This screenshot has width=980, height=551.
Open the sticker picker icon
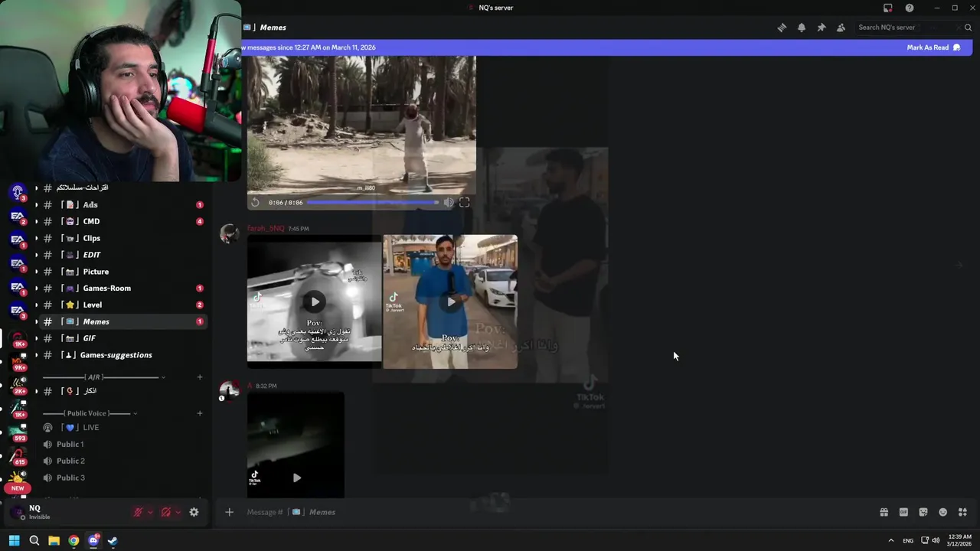click(923, 512)
